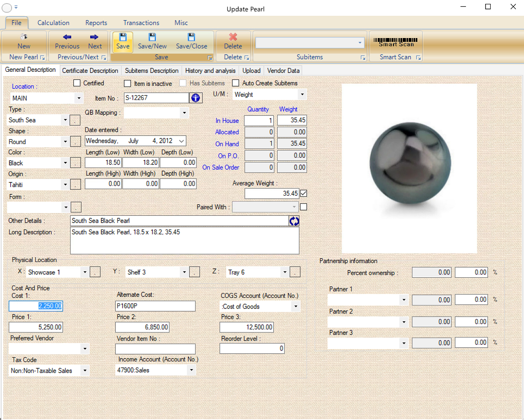The height and width of the screenshot is (420, 524).
Task: Click the Smart Scan barcode icon
Action: 395,41
